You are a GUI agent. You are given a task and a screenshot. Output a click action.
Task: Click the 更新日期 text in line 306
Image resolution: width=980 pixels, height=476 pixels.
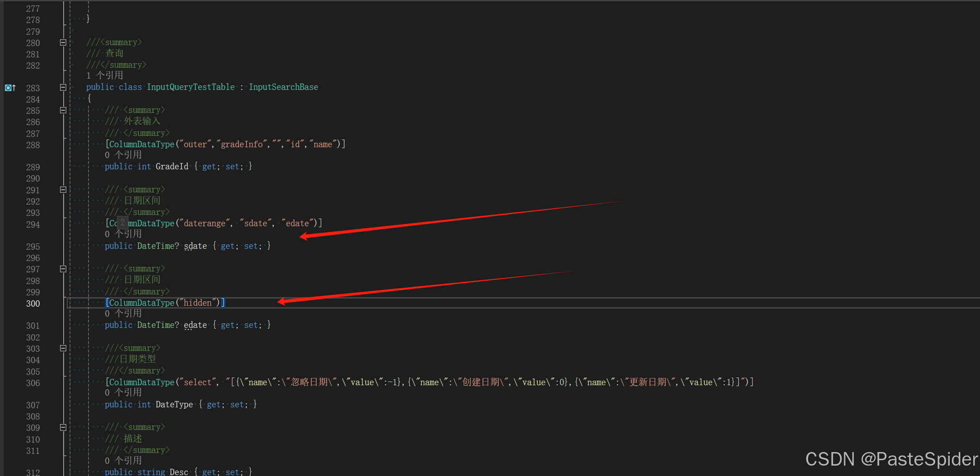pyautogui.click(x=648, y=382)
